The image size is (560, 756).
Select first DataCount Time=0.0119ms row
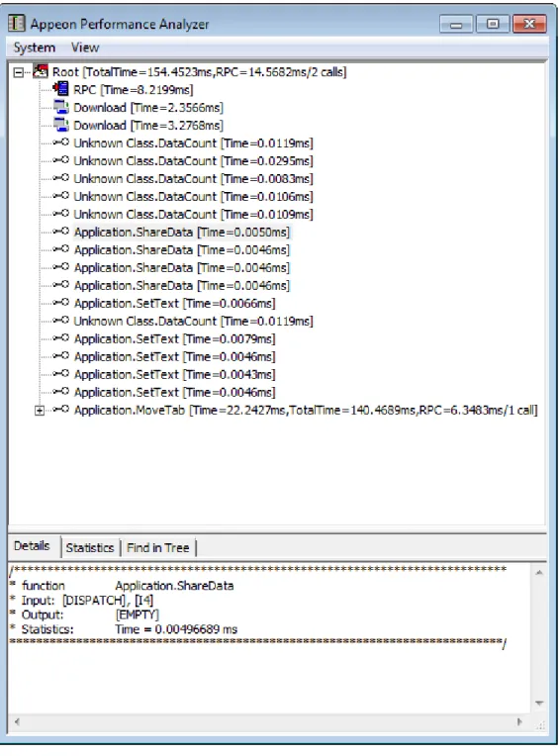point(193,143)
